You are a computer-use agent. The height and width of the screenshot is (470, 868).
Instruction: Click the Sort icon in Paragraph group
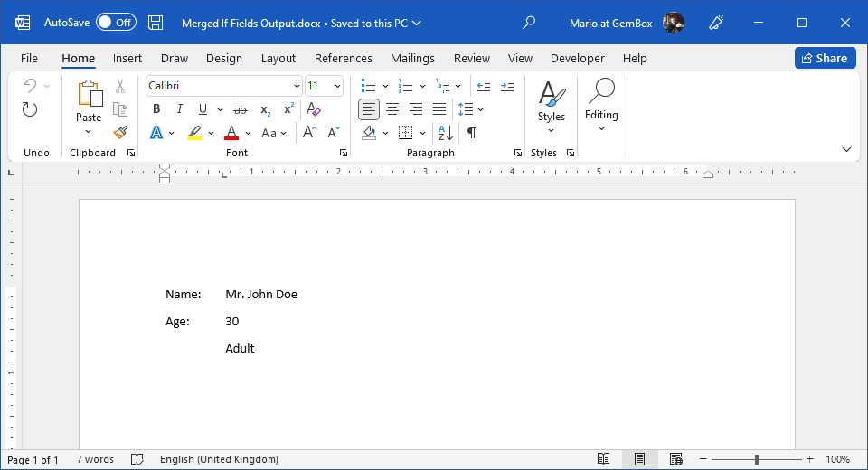(445, 133)
